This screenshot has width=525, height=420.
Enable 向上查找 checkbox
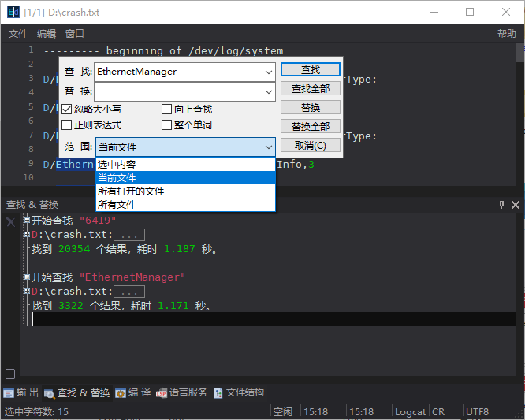click(166, 109)
